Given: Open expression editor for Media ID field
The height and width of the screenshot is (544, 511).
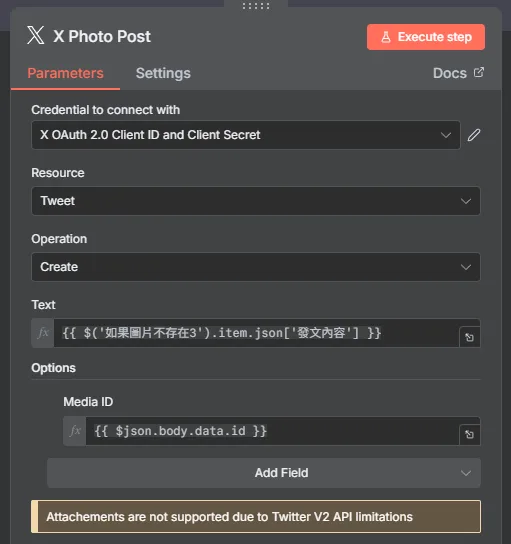Looking at the screenshot, I should 469,434.
